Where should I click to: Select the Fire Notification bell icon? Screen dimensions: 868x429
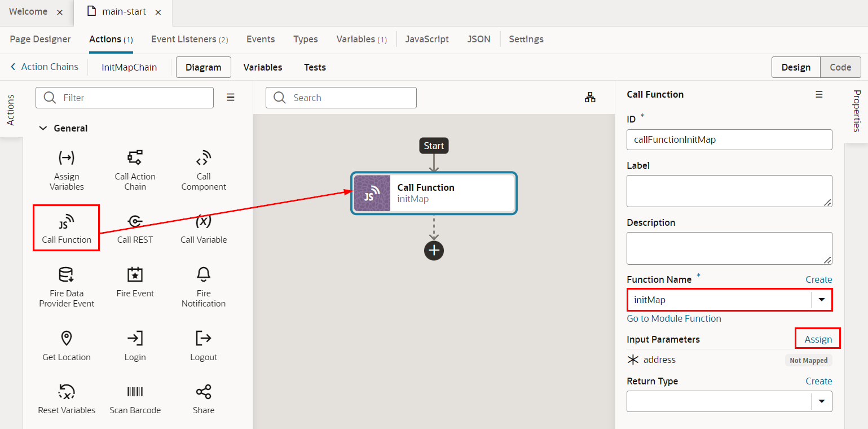pos(204,275)
